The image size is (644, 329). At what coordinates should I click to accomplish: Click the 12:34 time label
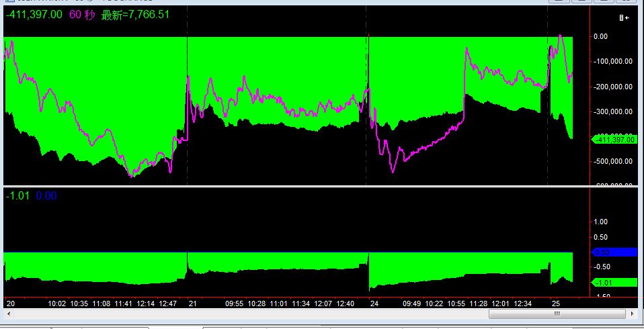(x=523, y=303)
